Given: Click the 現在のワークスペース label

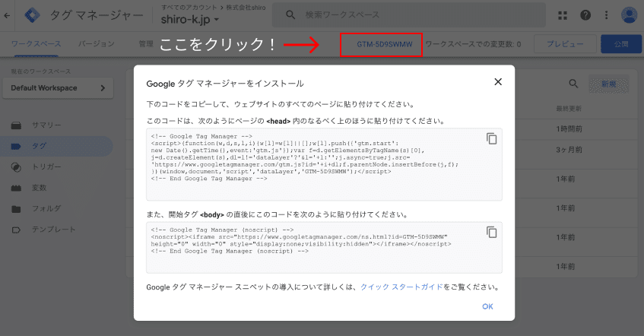Looking at the screenshot, I should click(x=40, y=71).
